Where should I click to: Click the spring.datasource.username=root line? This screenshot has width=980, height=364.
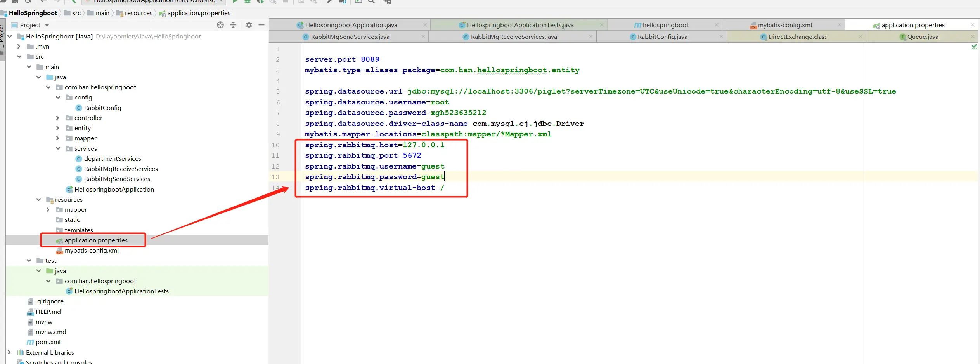coord(377,102)
